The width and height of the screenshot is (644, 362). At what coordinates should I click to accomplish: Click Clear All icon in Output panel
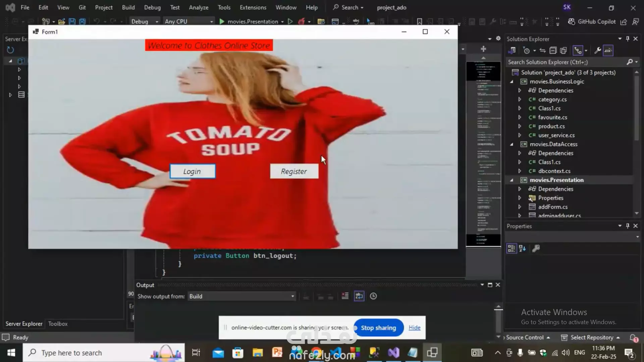[x=345, y=296]
